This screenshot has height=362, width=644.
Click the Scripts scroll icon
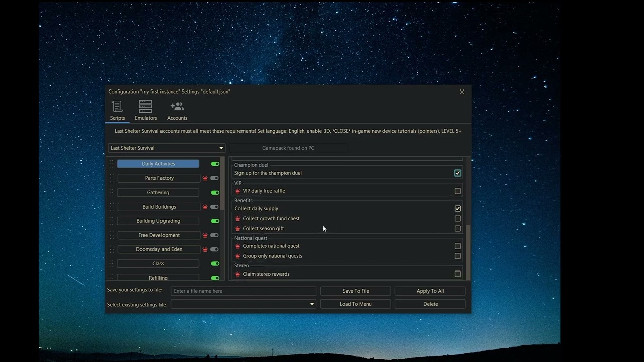tap(117, 106)
